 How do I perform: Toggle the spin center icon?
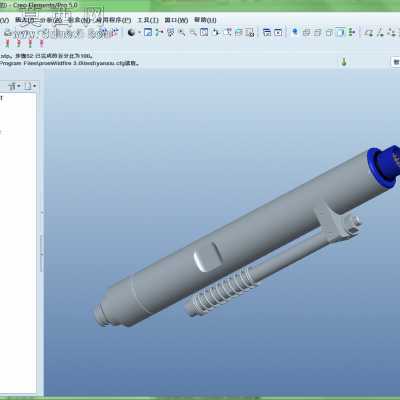[x=159, y=32]
